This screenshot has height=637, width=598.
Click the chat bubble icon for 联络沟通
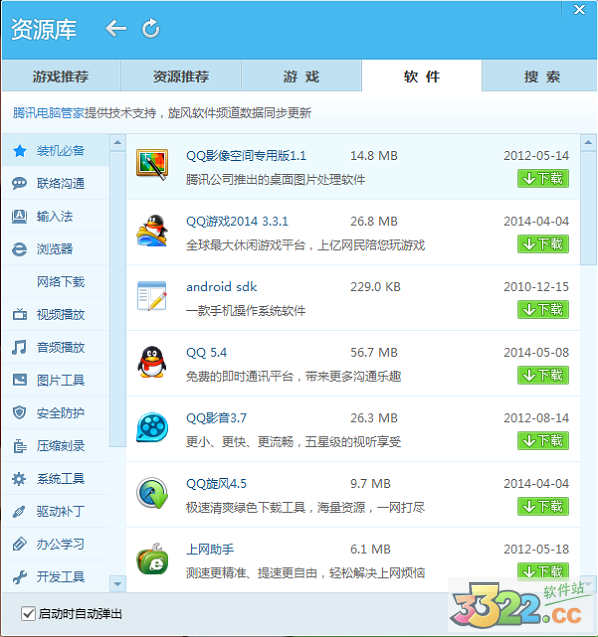20,184
